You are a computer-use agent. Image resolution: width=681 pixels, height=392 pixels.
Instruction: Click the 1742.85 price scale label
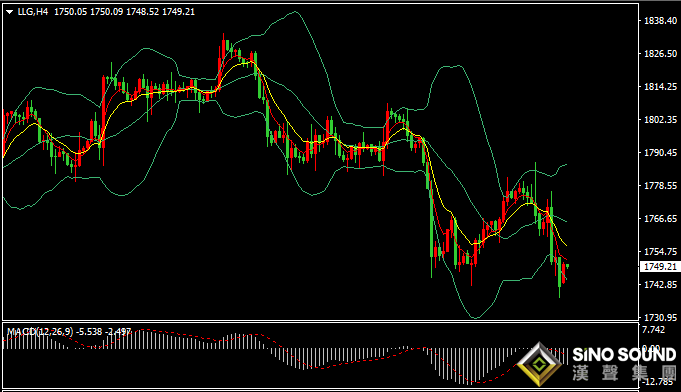[660, 285]
